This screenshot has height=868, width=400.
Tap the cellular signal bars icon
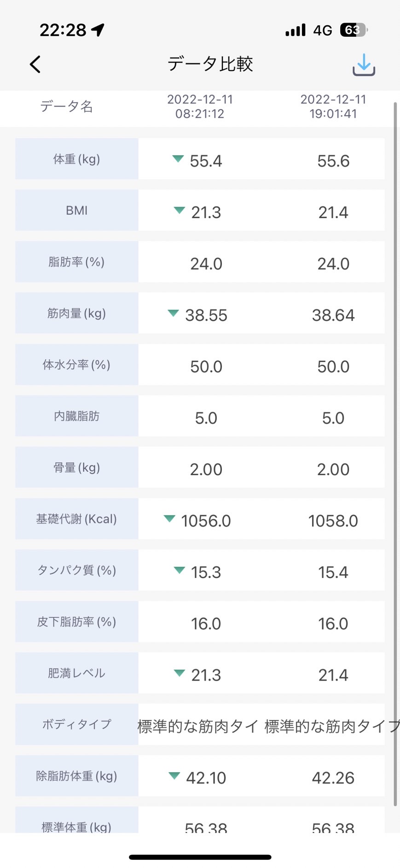pos(295,30)
